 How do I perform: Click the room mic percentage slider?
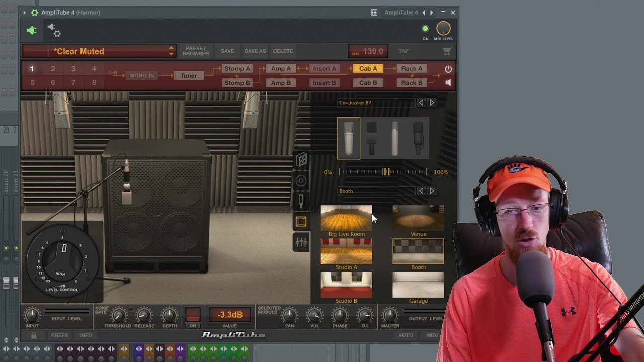pos(383,172)
